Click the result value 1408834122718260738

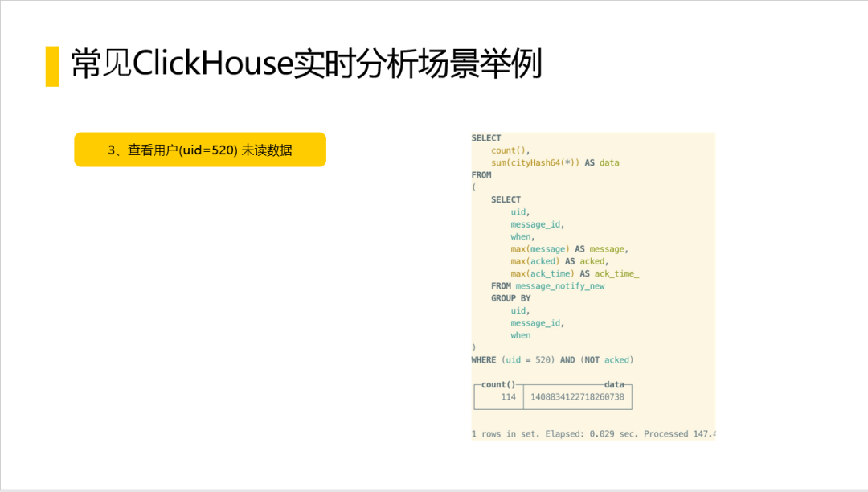pos(577,397)
